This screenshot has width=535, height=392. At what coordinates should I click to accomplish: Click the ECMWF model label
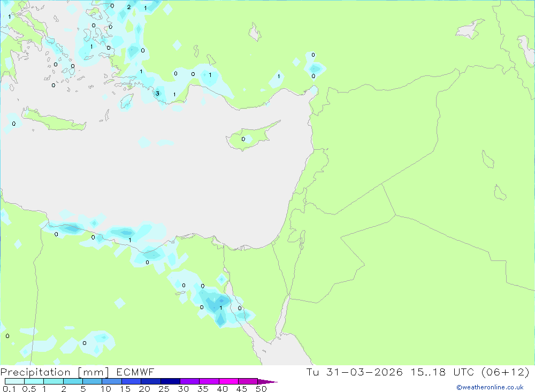coord(135,372)
